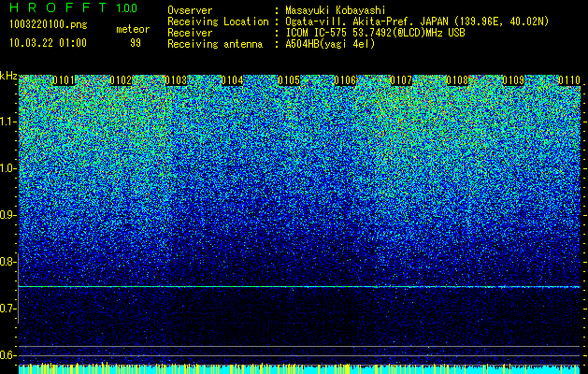Click the Ogata-vill. Akita-Pref. JAPAN location text
Image resolution: width=588 pixels, height=374 pixels.
click(x=417, y=22)
